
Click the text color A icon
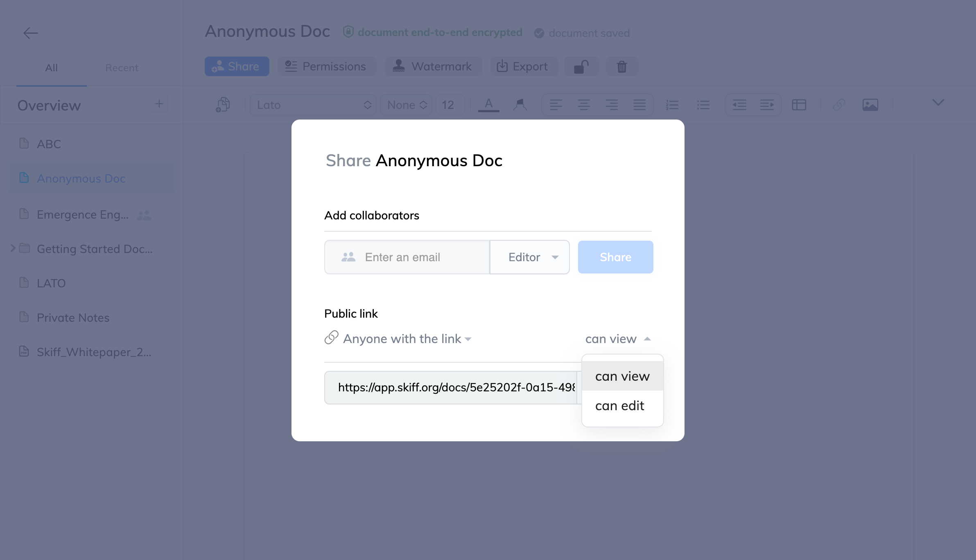[x=488, y=104]
